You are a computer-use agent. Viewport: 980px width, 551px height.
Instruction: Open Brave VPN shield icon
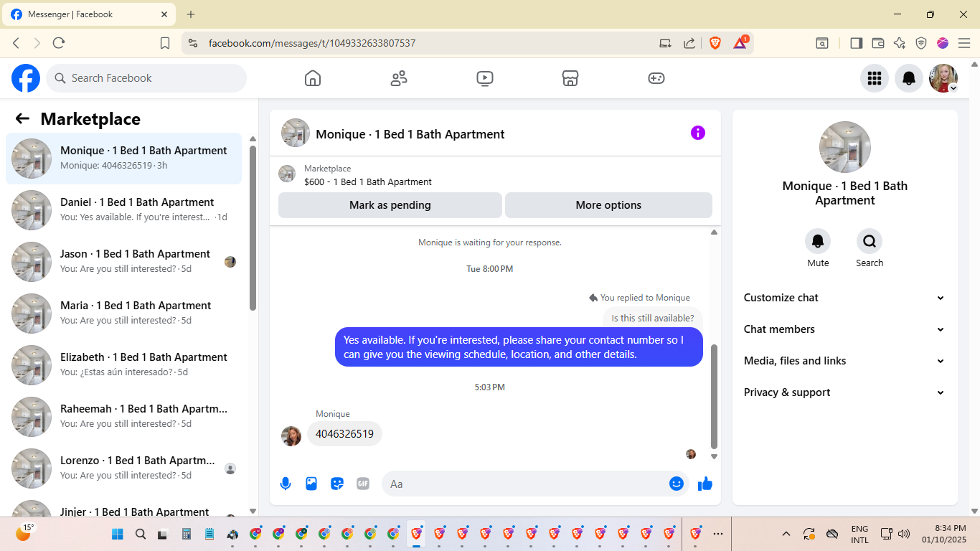point(921,43)
